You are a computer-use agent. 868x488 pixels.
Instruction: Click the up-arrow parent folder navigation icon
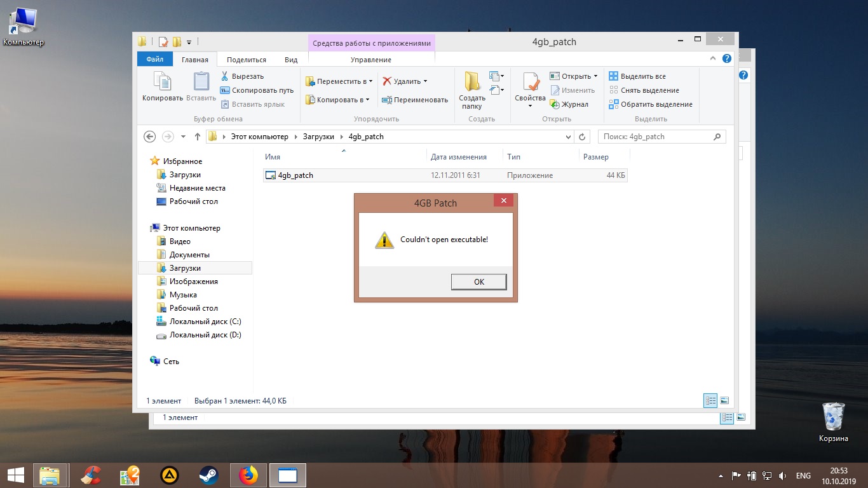(197, 137)
